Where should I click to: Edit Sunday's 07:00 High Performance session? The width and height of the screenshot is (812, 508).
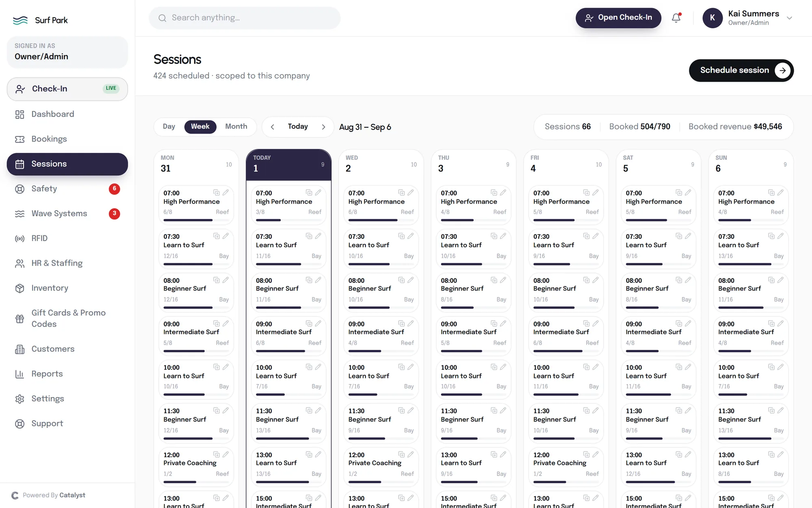tap(780, 193)
